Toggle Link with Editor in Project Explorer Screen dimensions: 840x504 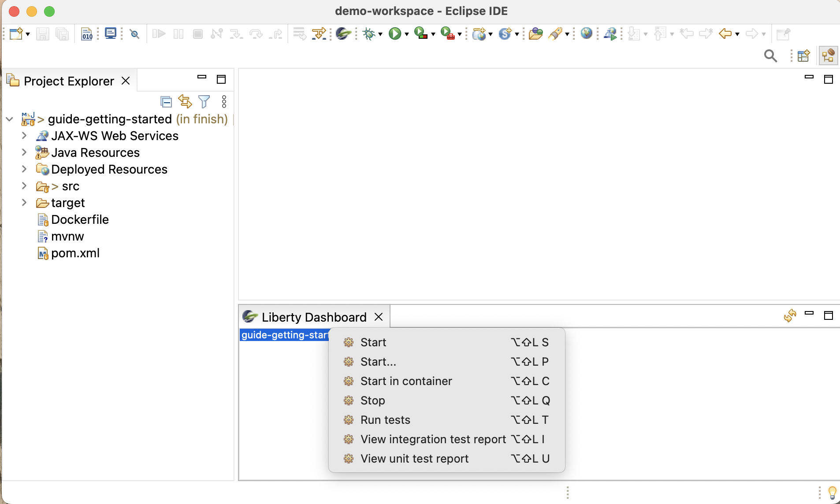tap(185, 102)
